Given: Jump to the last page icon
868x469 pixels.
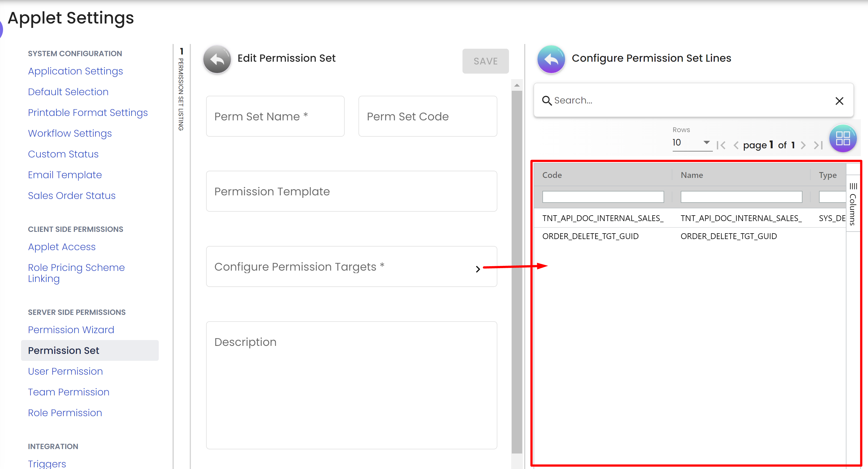Looking at the screenshot, I should (818, 145).
